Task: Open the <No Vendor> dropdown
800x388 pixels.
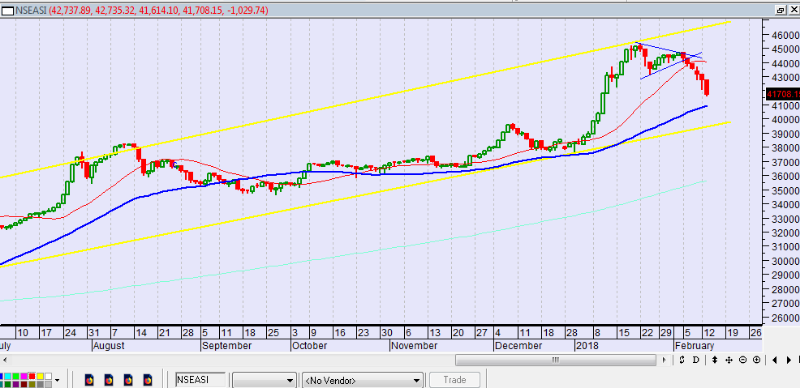Action: [363, 380]
